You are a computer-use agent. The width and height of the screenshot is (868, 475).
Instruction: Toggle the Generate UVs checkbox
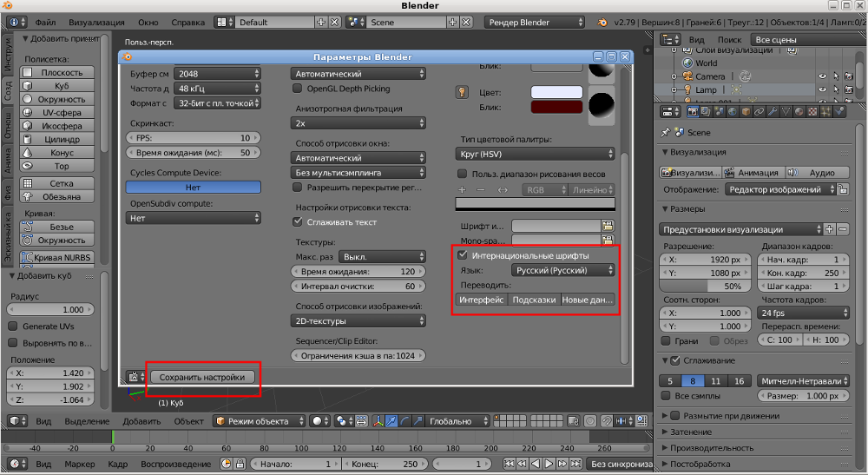pos(13,327)
